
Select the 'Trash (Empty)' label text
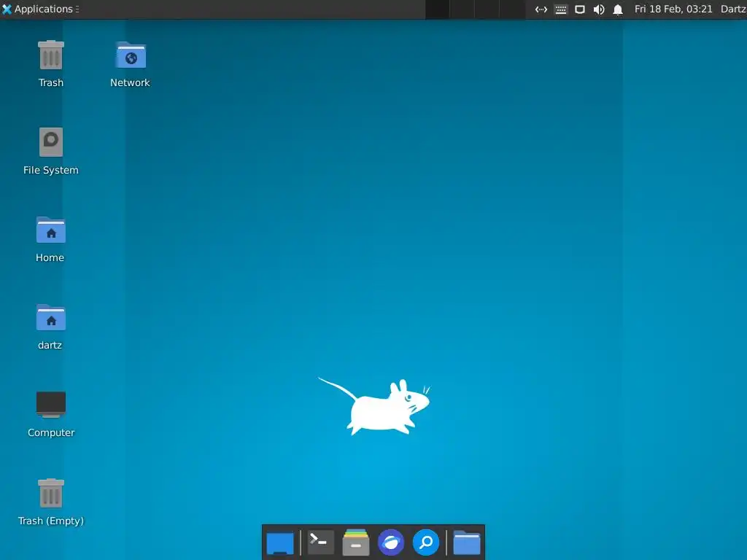(51, 521)
